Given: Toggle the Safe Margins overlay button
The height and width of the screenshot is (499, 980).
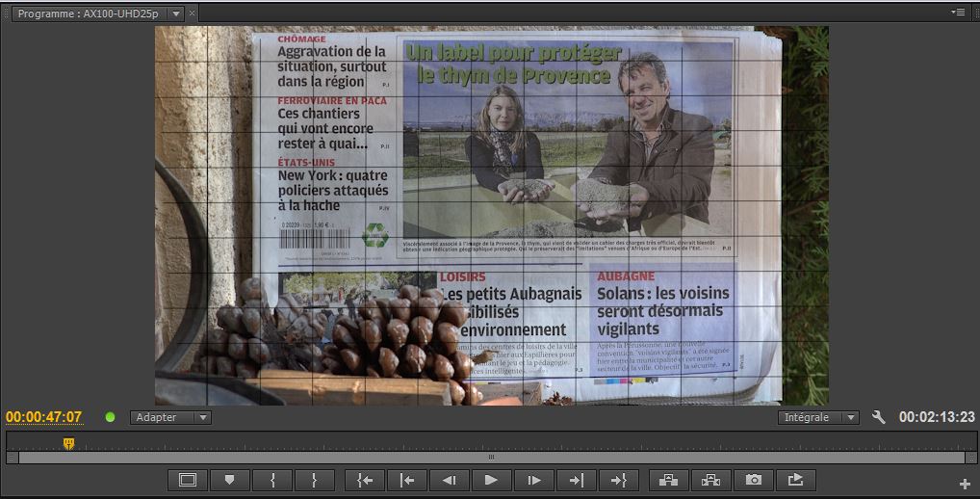Looking at the screenshot, I should pos(188,481).
